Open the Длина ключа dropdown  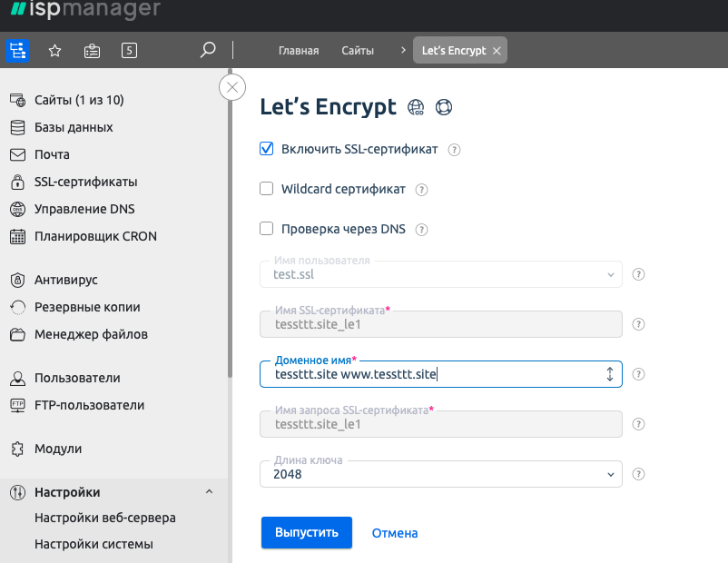pyautogui.click(x=440, y=474)
